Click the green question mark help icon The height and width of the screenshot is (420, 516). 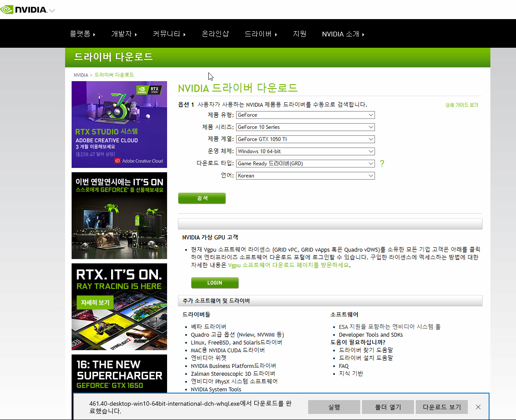click(x=382, y=164)
